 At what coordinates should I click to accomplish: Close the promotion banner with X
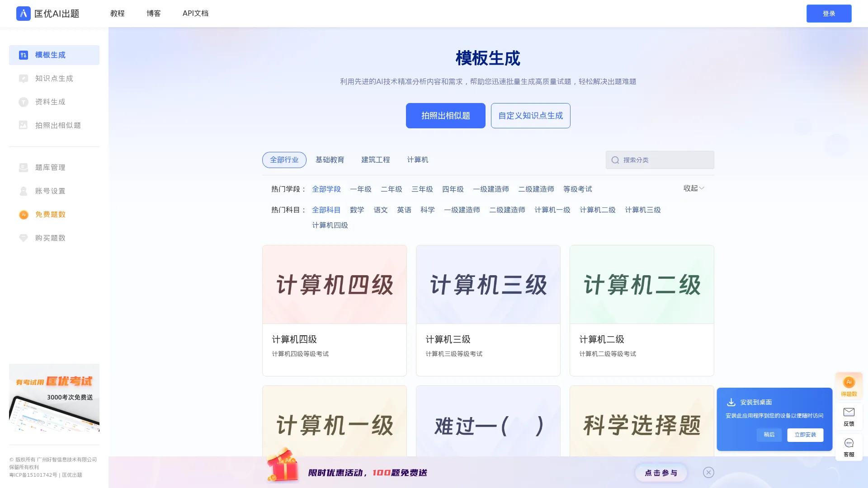(708, 472)
